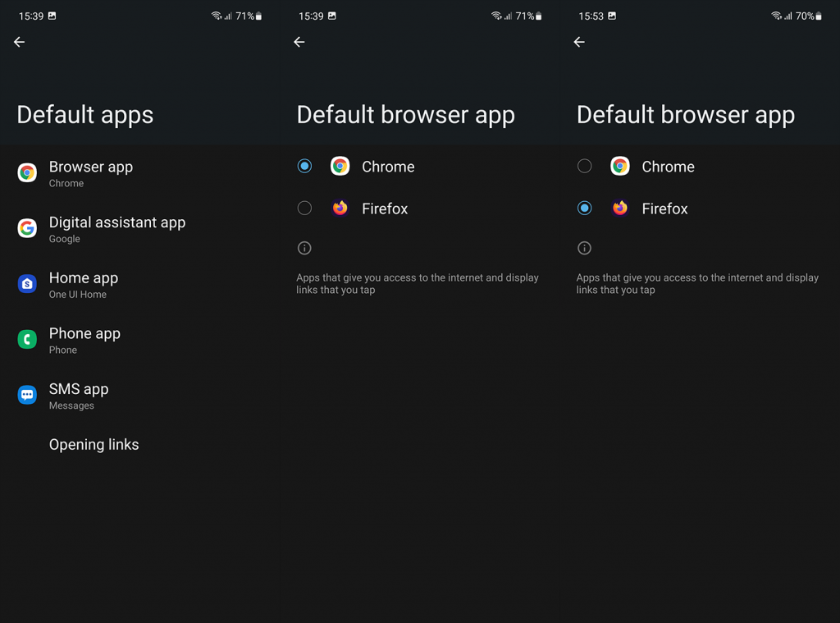
Task: Tap the 'Chrome' subtitle under Browser app
Action: tap(66, 183)
